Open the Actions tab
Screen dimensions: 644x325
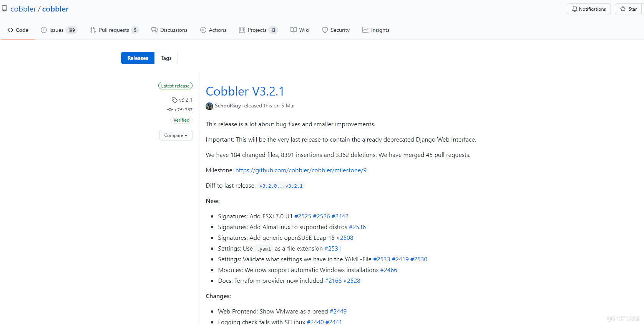click(x=213, y=30)
